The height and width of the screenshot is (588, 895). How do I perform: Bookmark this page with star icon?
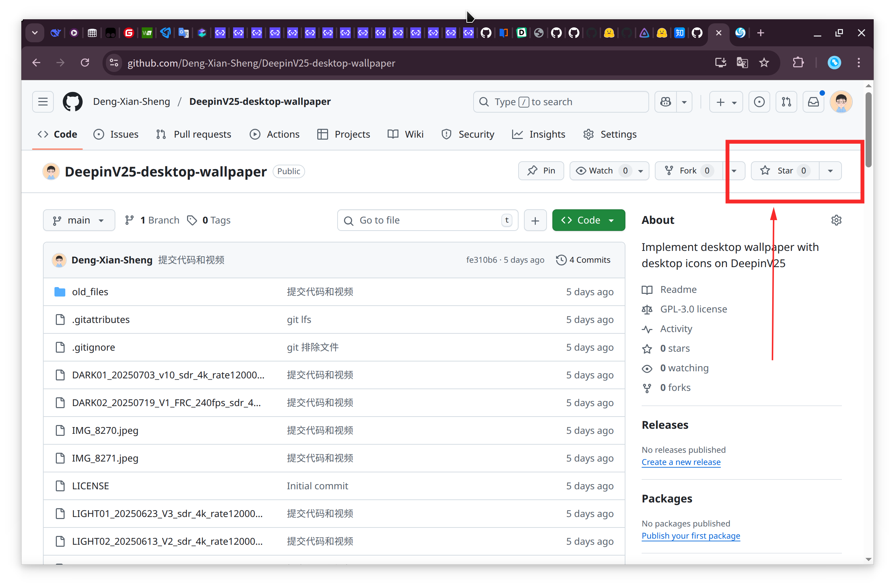click(x=764, y=63)
